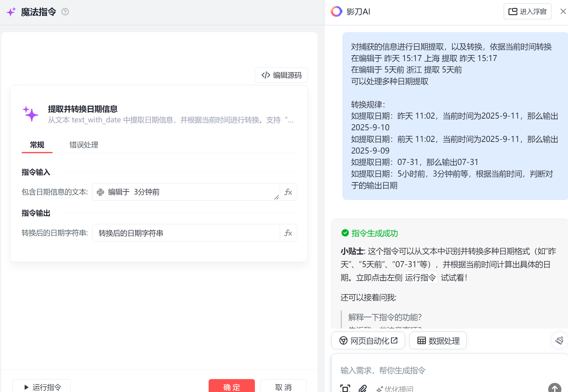568x392 pixels.
Task: Click the 影刀AI colorful logo
Action: (x=336, y=12)
